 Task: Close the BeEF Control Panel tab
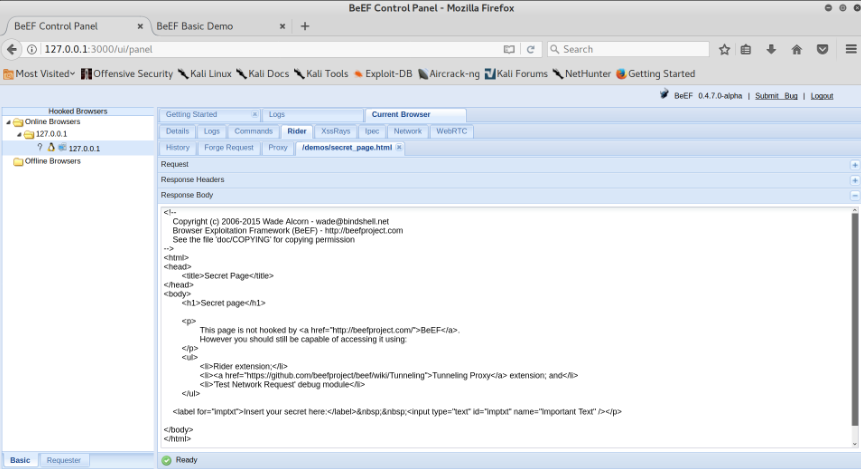click(140, 26)
